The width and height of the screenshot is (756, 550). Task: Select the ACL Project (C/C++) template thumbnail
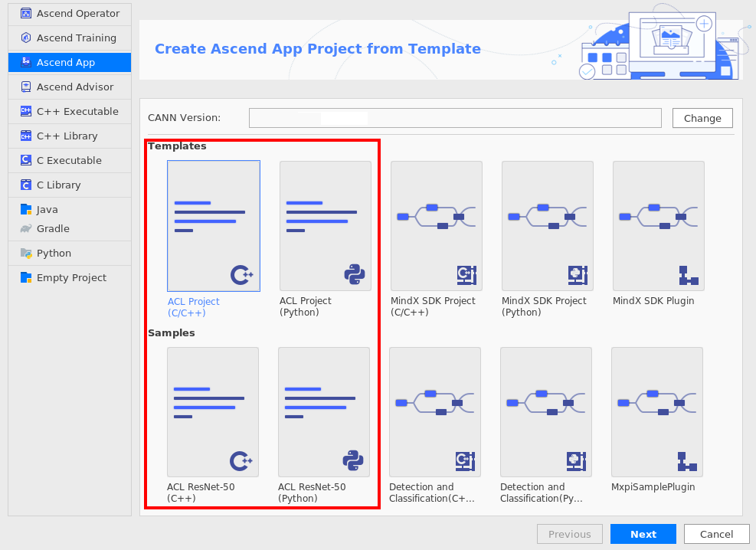(x=214, y=225)
